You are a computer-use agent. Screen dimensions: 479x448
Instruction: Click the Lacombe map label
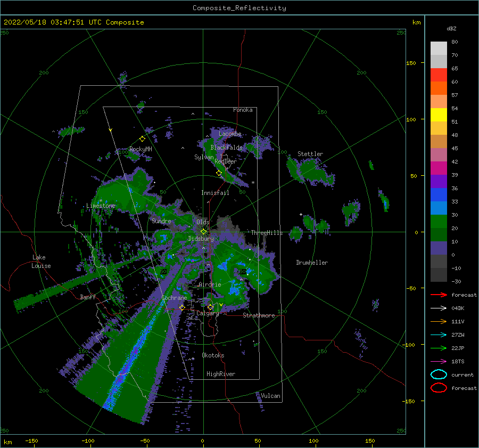[x=230, y=134]
